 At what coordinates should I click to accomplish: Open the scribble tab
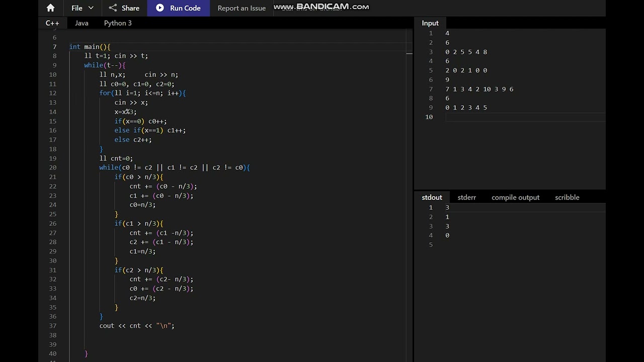pos(567,198)
